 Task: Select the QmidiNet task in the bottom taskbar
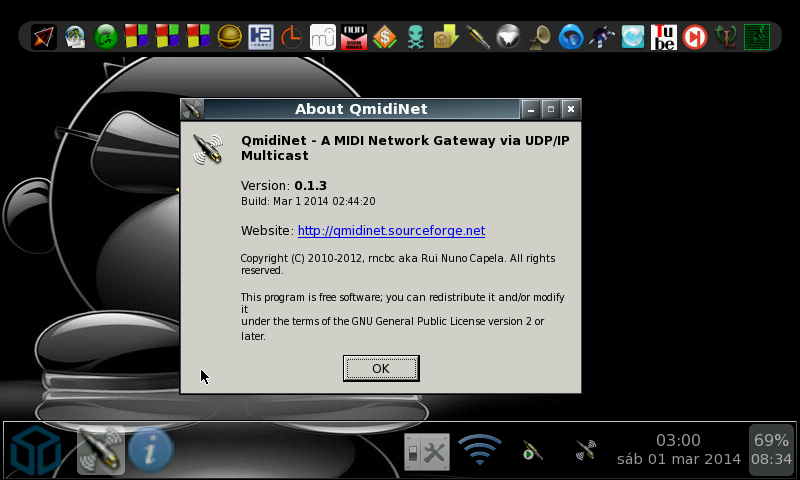point(101,450)
